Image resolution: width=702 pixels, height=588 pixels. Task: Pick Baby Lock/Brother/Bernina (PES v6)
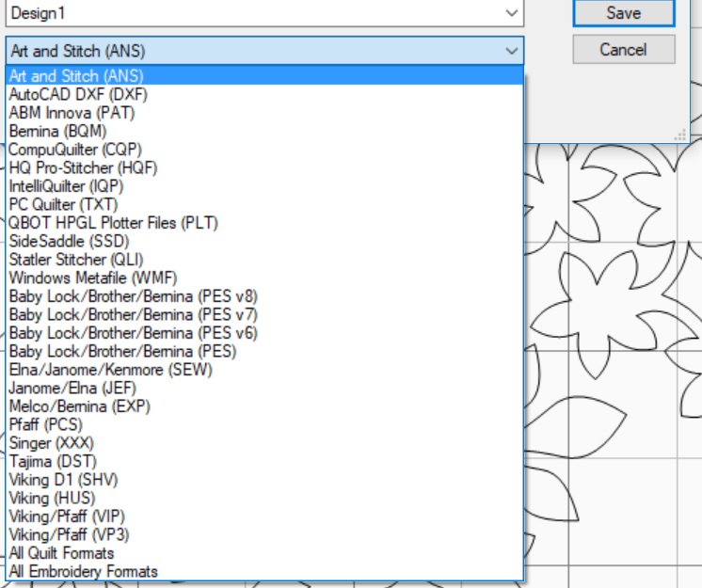(x=264, y=332)
